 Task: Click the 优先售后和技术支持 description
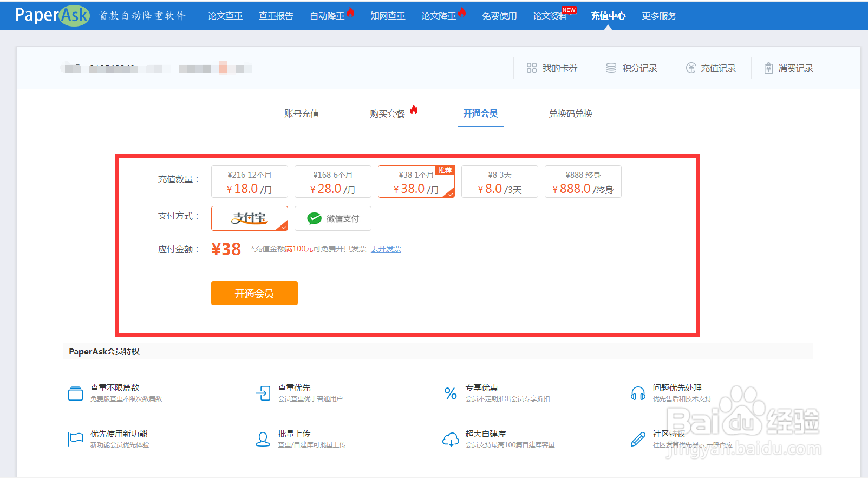(x=682, y=398)
